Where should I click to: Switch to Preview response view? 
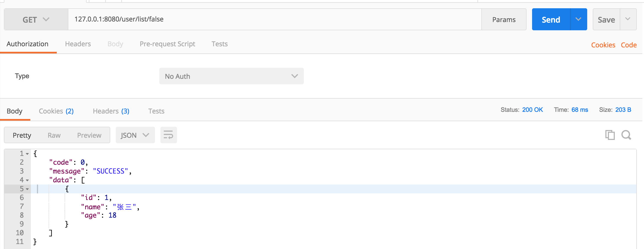(x=89, y=135)
